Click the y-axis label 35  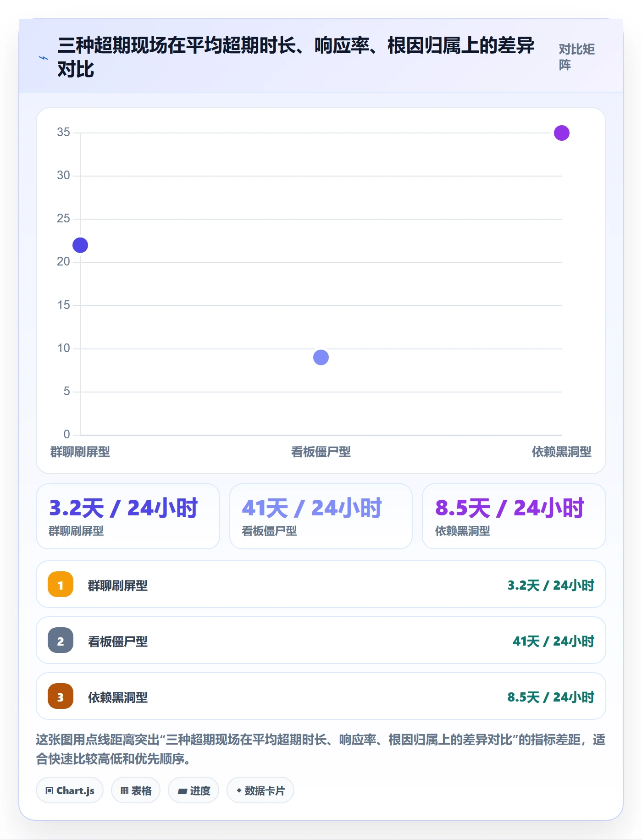[64, 133]
